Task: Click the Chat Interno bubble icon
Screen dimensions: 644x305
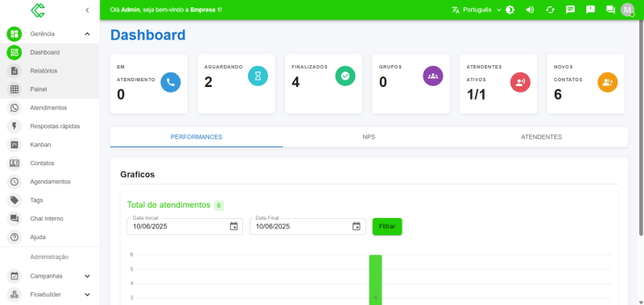Action: [14, 218]
